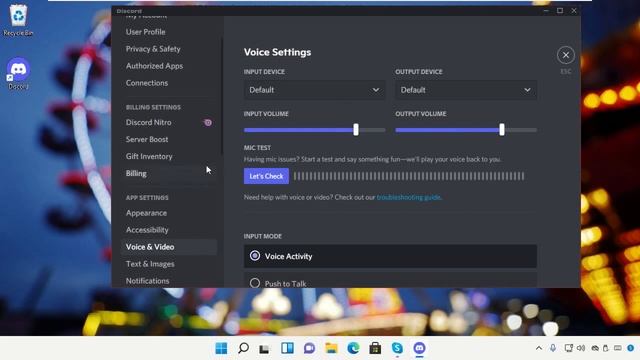Screen dimensions: 640x360
Task: Click the mic test level meter
Action: (409, 176)
